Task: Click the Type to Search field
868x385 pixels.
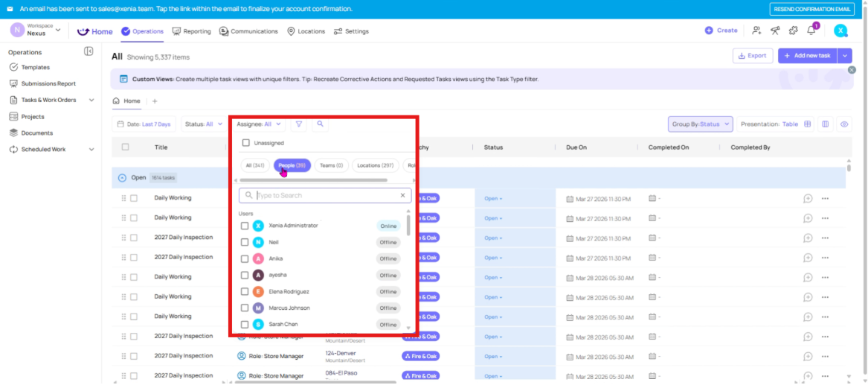Action: [326, 196]
